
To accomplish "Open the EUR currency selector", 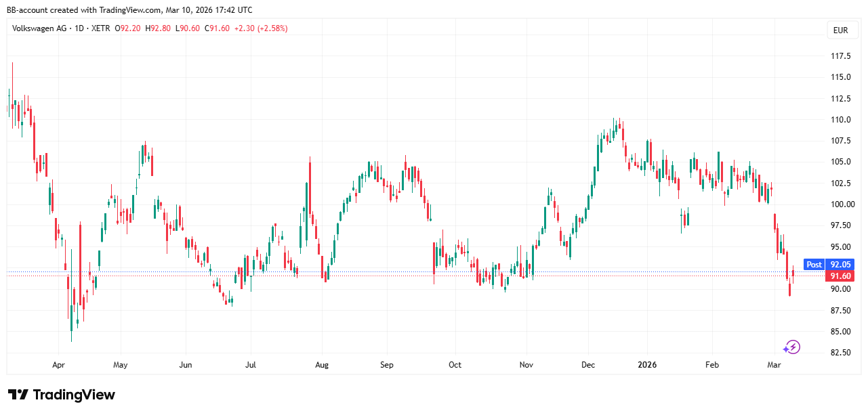I will pyautogui.click(x=840, y=30).
